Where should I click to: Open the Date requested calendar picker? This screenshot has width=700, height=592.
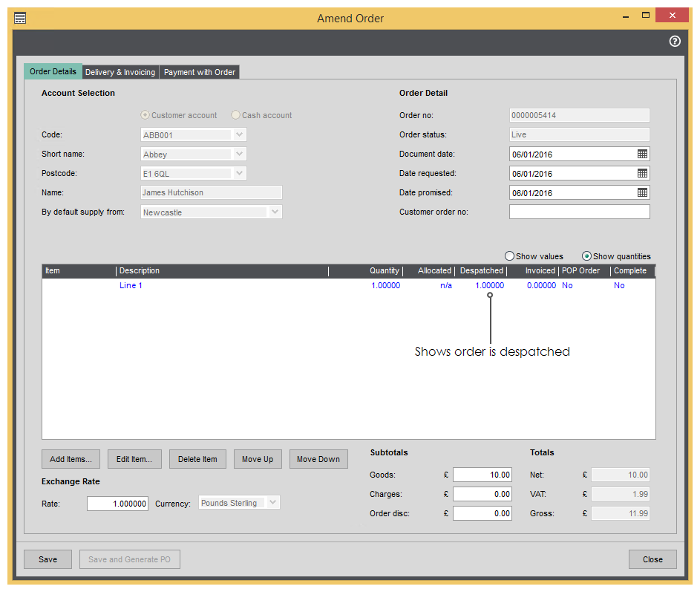tap(642, 173)
